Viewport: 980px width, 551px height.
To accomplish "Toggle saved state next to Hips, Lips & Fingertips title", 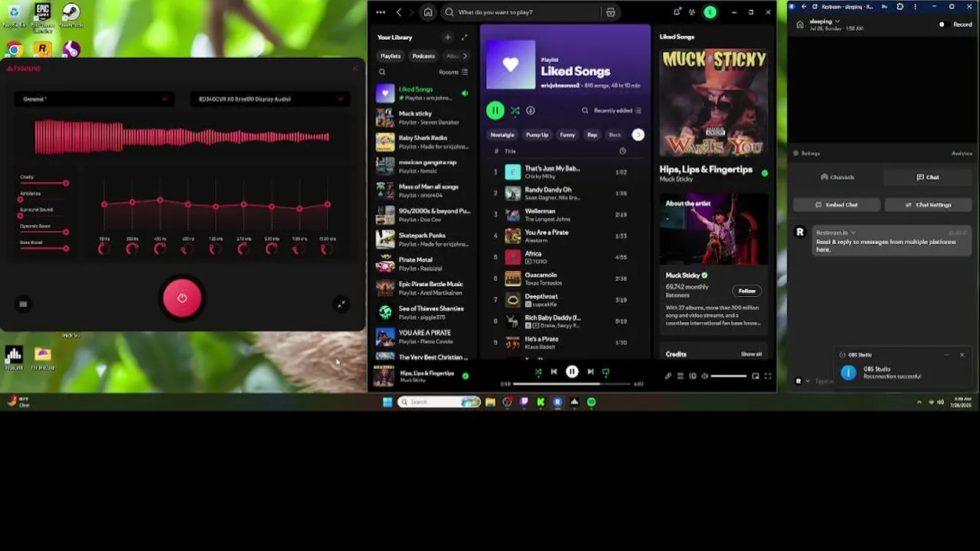I will [764, 173].
